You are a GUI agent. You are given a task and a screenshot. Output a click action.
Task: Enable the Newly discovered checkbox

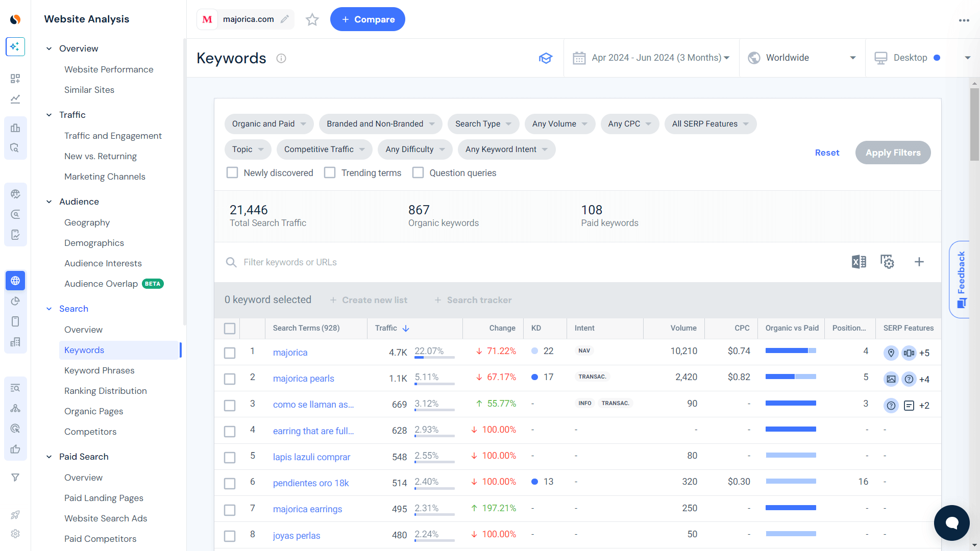click(x=232, y=173)
